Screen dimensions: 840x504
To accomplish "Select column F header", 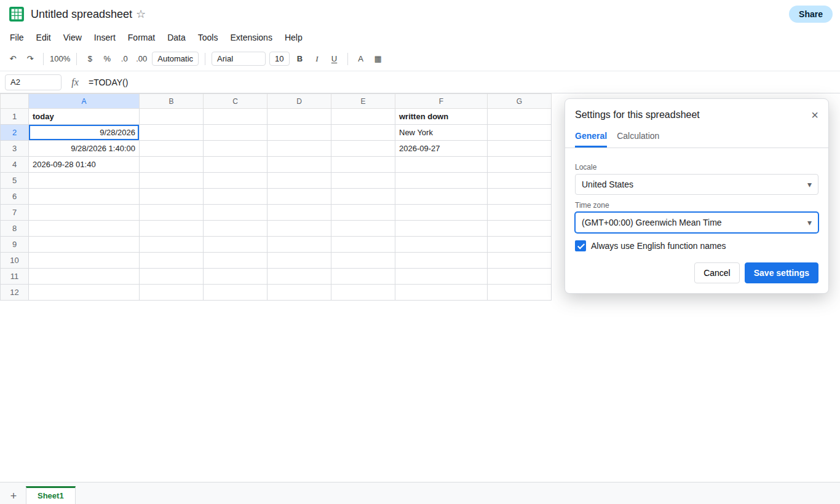I will 442,101.
